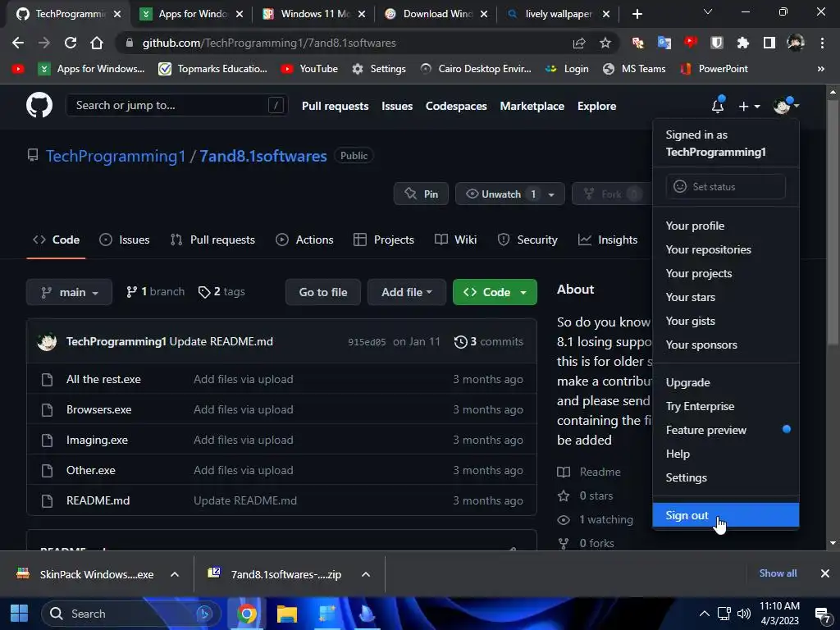Open Browsers.exe file
Screen dimensions: 840x630
click(x=98, y=409)
